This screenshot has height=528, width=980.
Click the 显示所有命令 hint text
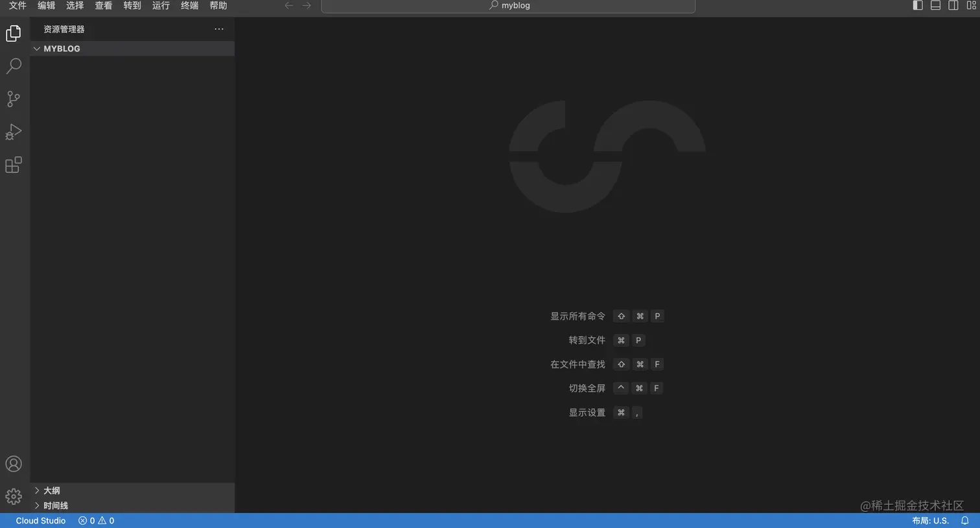tap(577, 317)
